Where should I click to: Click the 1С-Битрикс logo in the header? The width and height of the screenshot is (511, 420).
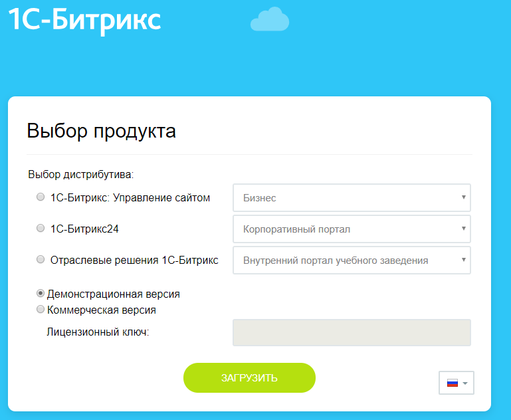84,19
